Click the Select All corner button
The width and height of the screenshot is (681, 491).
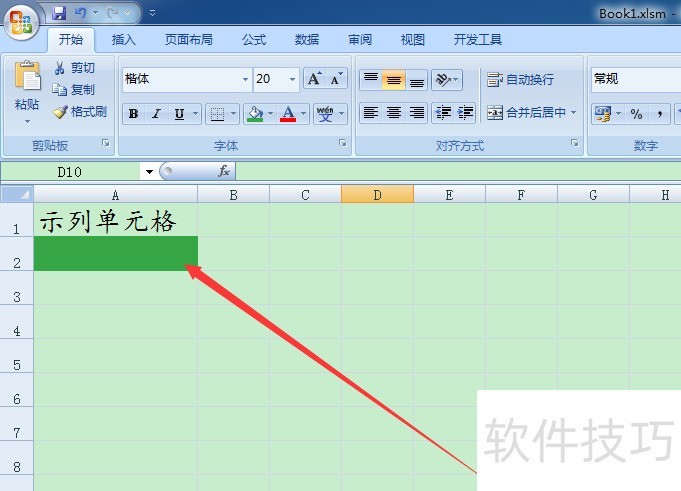tap(17, 194)
